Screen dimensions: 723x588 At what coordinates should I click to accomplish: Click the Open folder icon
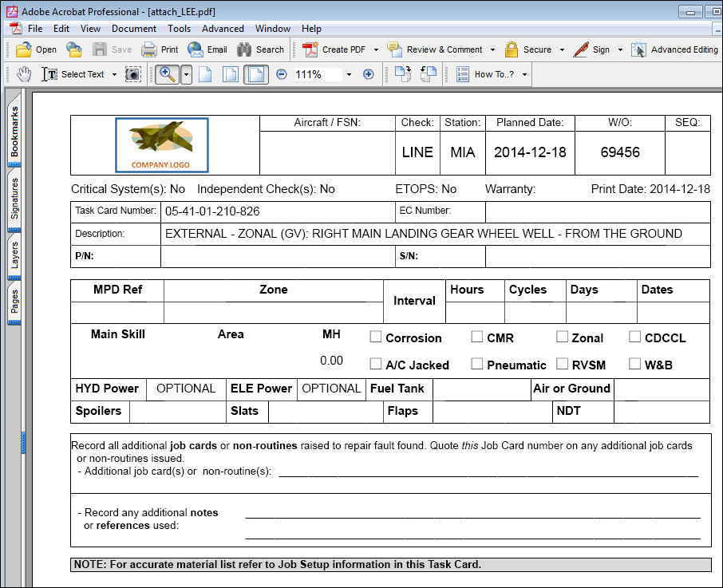pos(23,49)
